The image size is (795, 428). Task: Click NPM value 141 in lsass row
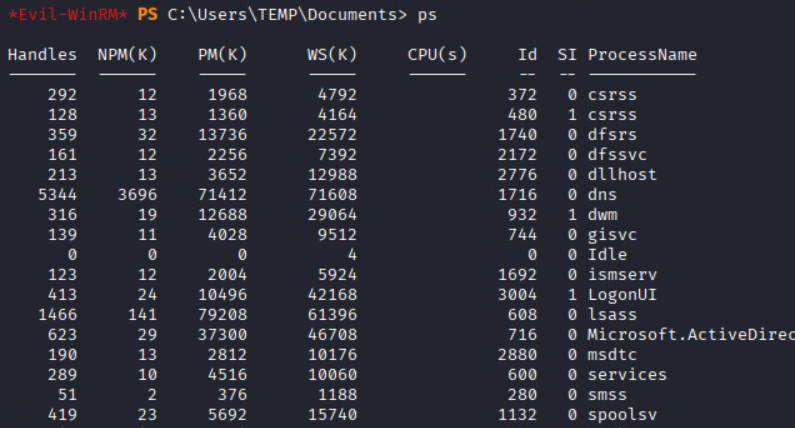142,315
